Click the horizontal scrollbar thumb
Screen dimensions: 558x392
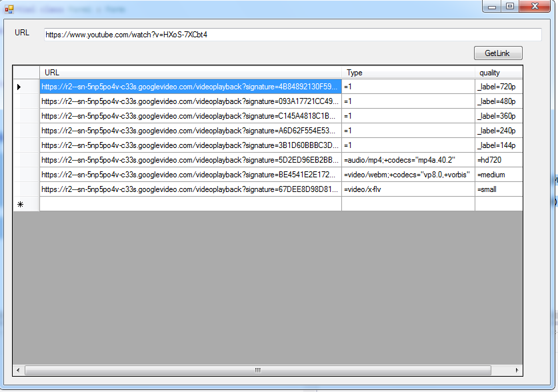(258, 370)
